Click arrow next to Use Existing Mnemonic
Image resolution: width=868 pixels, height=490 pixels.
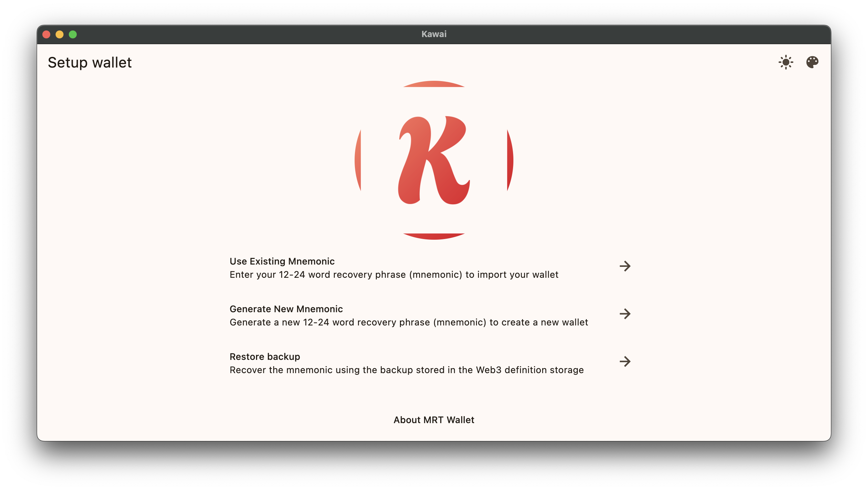625,266
